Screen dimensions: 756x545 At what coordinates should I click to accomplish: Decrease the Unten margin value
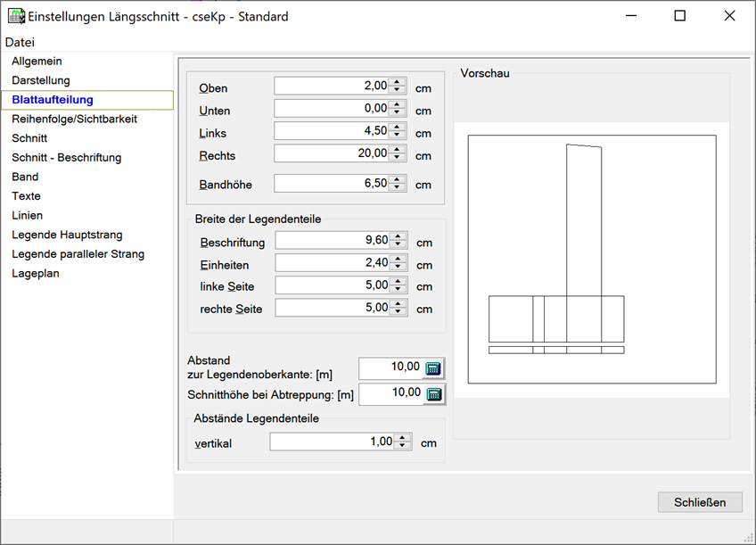coord(398,112)
